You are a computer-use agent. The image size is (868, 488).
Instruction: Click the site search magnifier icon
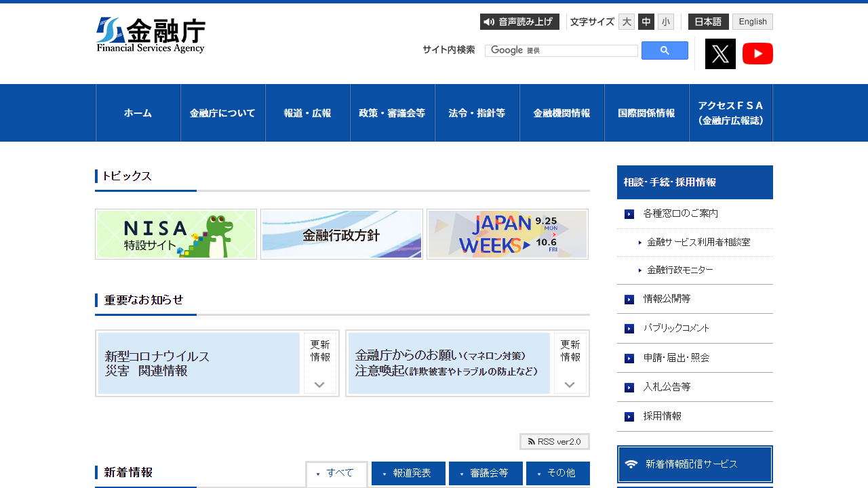664,50
